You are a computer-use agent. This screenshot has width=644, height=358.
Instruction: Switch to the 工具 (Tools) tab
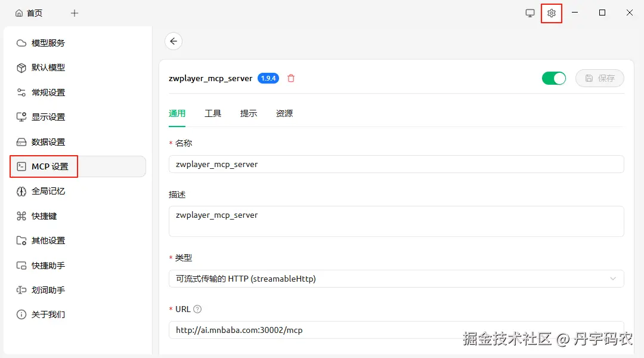[x=213, y=113]
